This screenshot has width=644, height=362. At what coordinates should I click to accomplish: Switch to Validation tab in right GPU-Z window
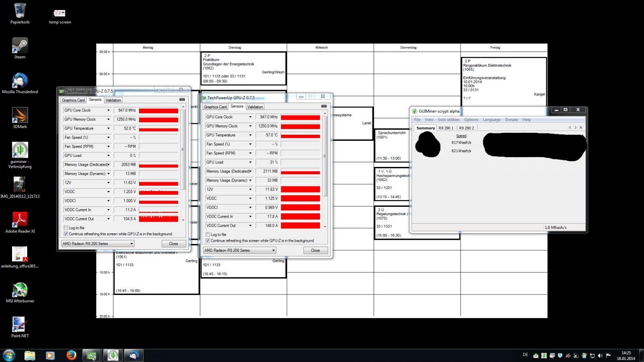(255, 107)
